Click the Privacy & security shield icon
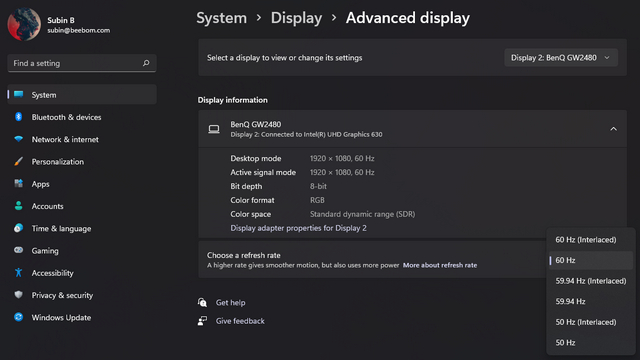This screenshot has height=360, width=640. pyautogui.click(x=18, y=294)
